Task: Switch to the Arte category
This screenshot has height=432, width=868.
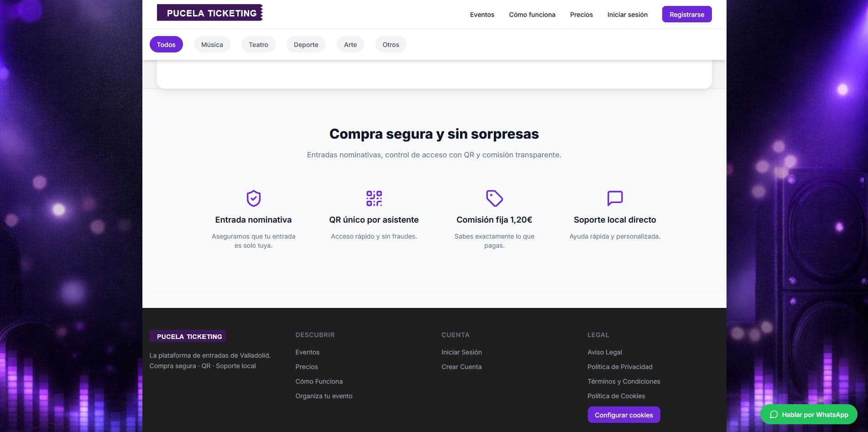Action: [x=350, y=45]
